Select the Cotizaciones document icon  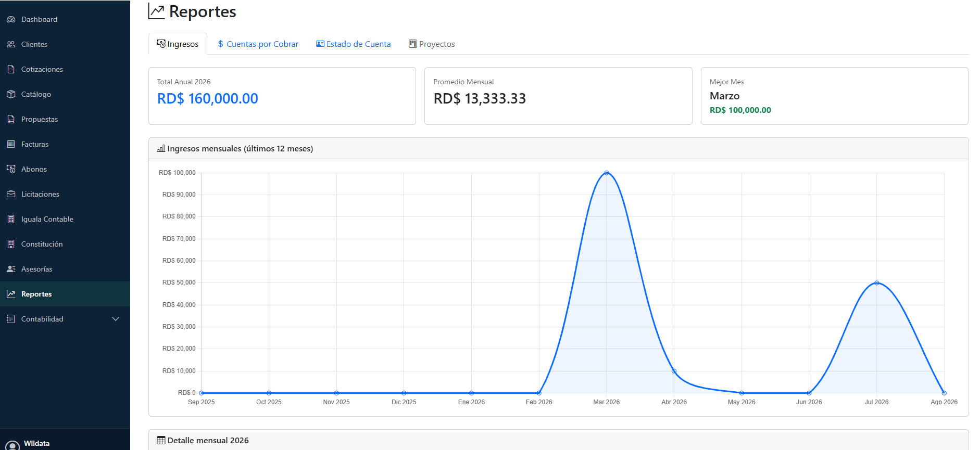11,69
